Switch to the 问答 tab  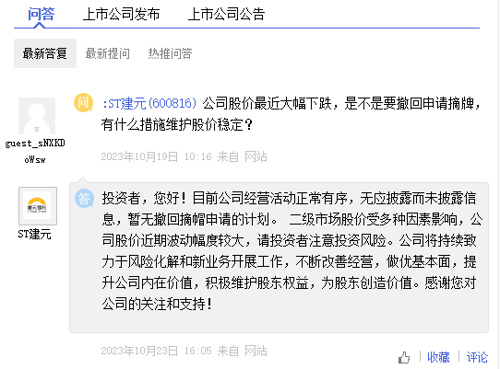coord(41,14)
